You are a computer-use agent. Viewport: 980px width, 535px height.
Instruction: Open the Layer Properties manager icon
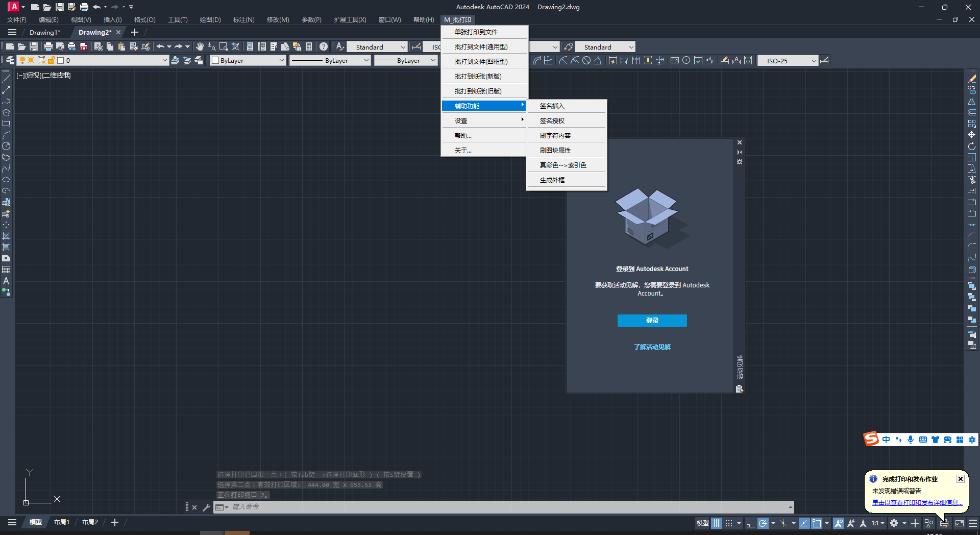(x=10, y=60)
